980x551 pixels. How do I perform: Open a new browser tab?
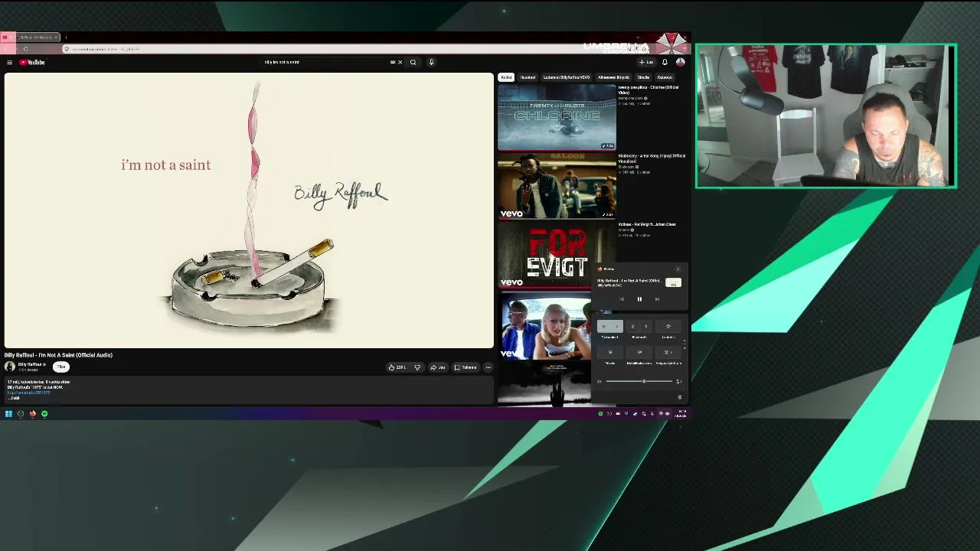[66, 37]
